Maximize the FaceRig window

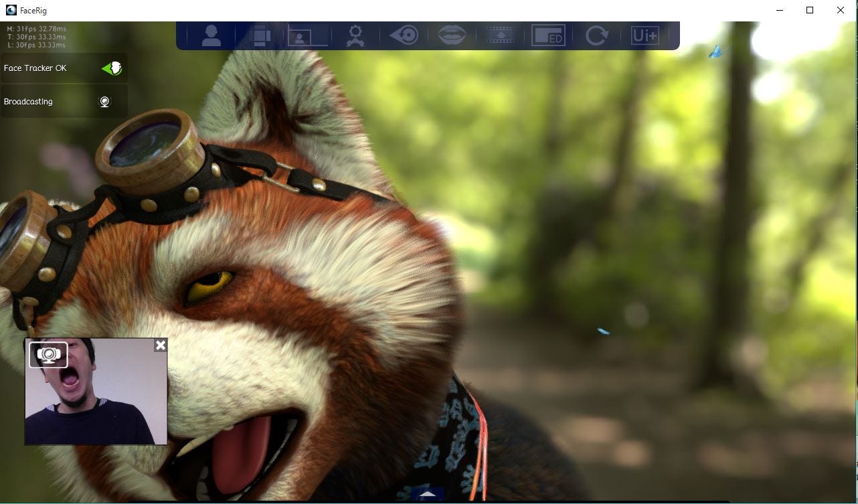point(810,10)
